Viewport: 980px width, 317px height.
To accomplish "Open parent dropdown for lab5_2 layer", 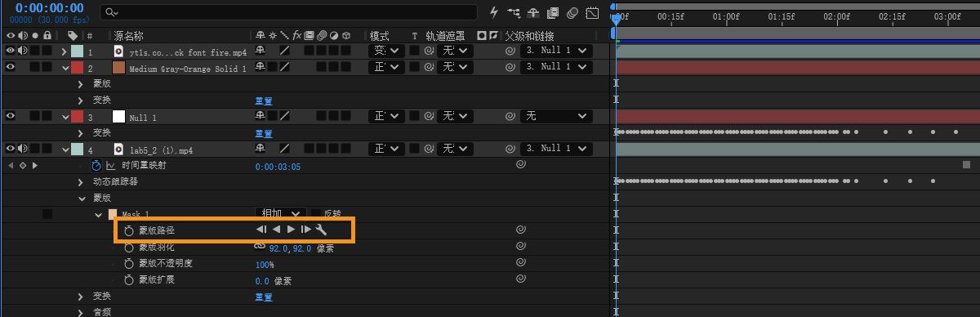I will coord(555,149).
